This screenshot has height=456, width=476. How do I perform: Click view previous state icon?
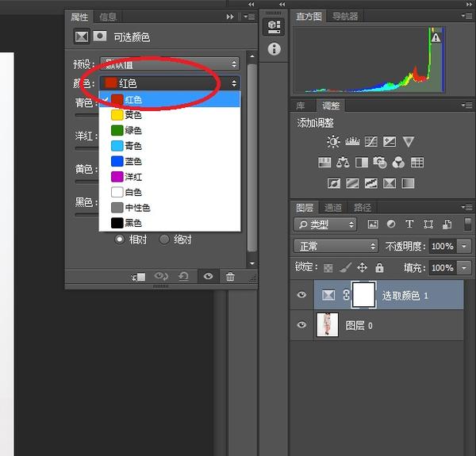pos(161,276)
